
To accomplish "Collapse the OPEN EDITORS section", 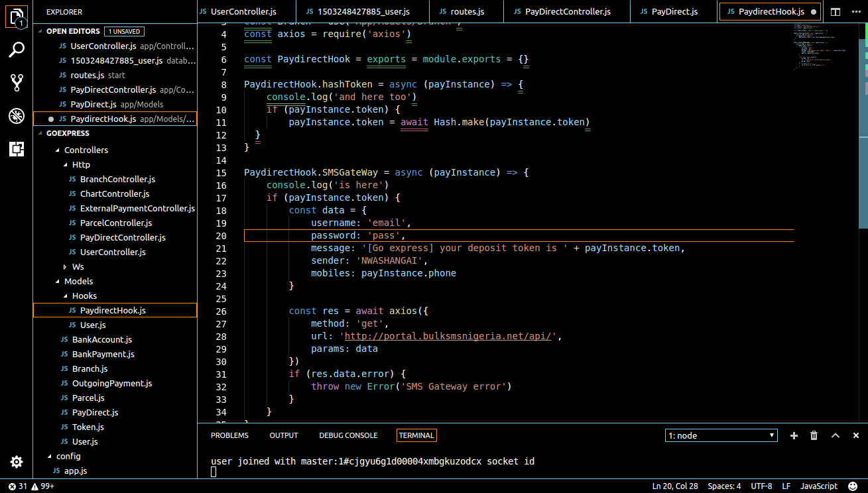I will click(42, 31).
